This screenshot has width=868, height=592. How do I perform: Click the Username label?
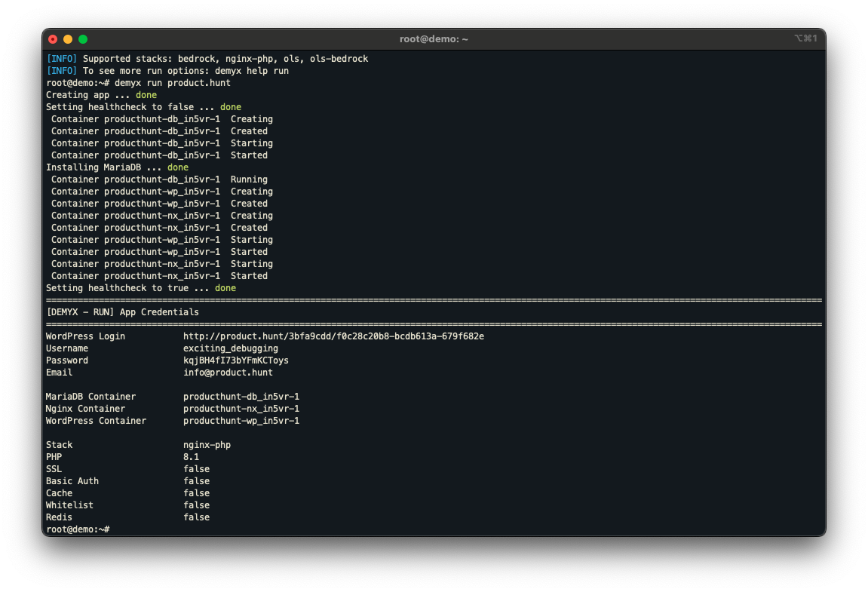point(67,348)
